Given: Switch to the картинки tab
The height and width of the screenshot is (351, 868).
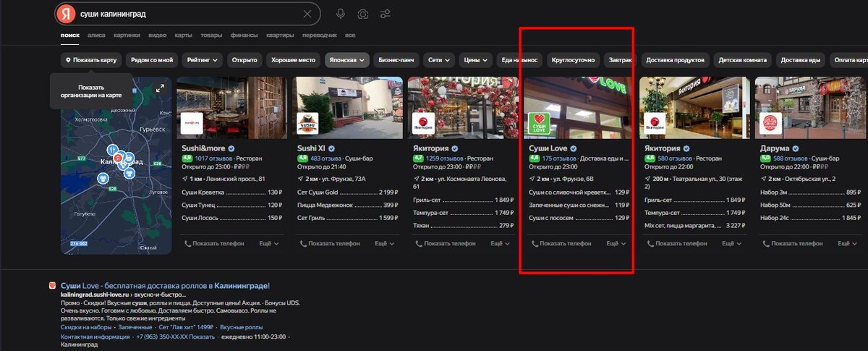Looking at the screenshot, I should pos(127,35).
